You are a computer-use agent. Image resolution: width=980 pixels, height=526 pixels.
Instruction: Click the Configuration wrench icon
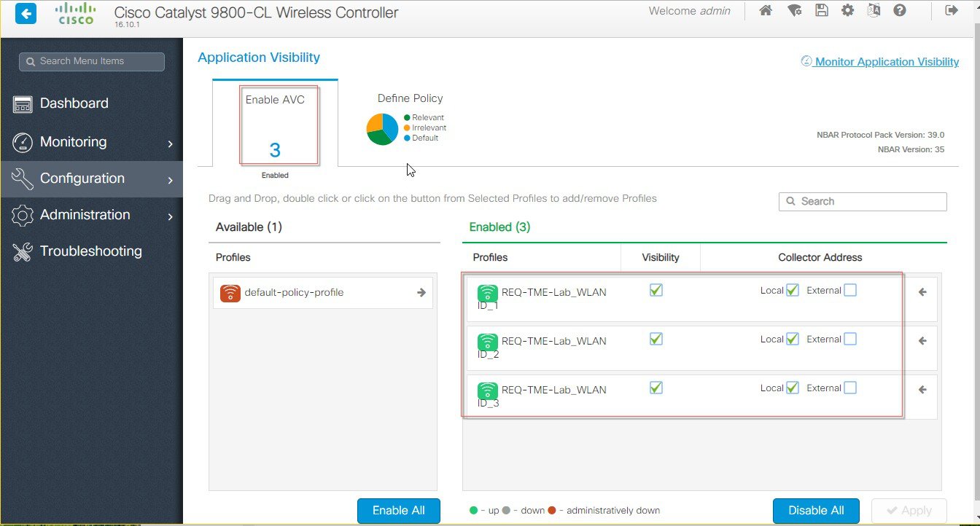(x=23, y=178)
